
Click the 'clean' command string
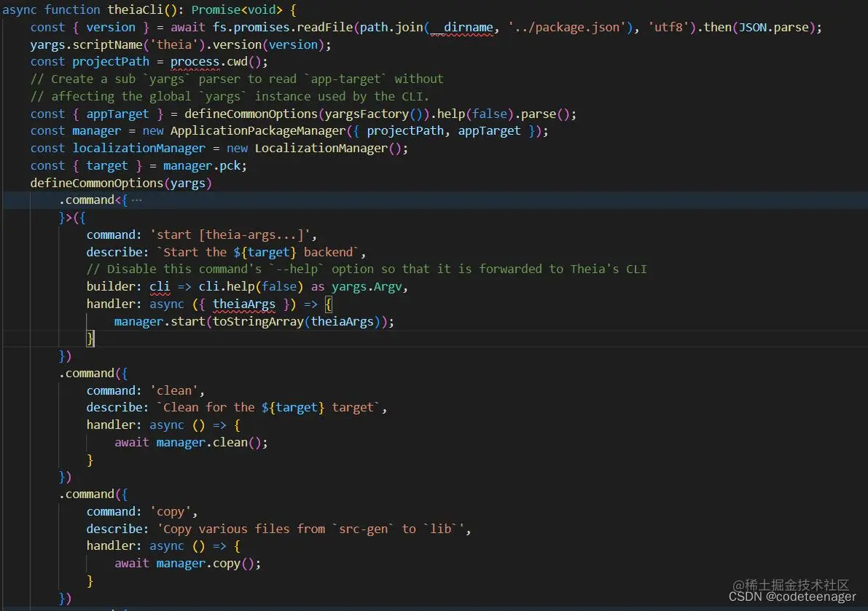click(174, 390)
